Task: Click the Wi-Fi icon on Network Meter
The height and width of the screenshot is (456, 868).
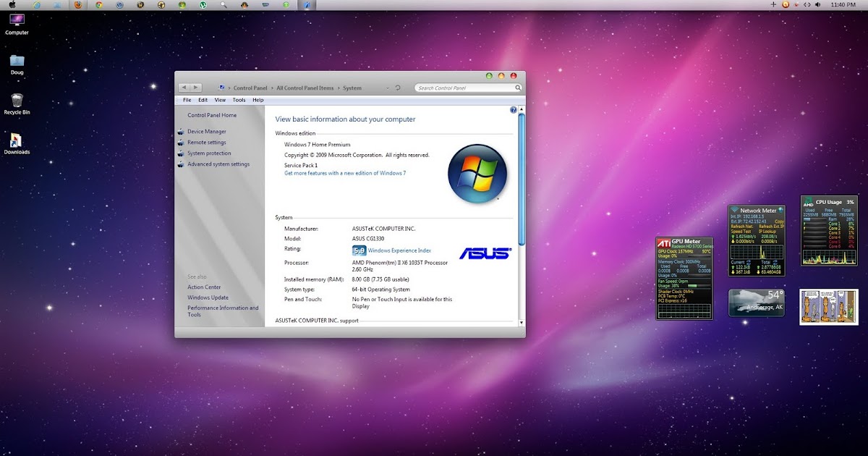Action: coord(733,209)
